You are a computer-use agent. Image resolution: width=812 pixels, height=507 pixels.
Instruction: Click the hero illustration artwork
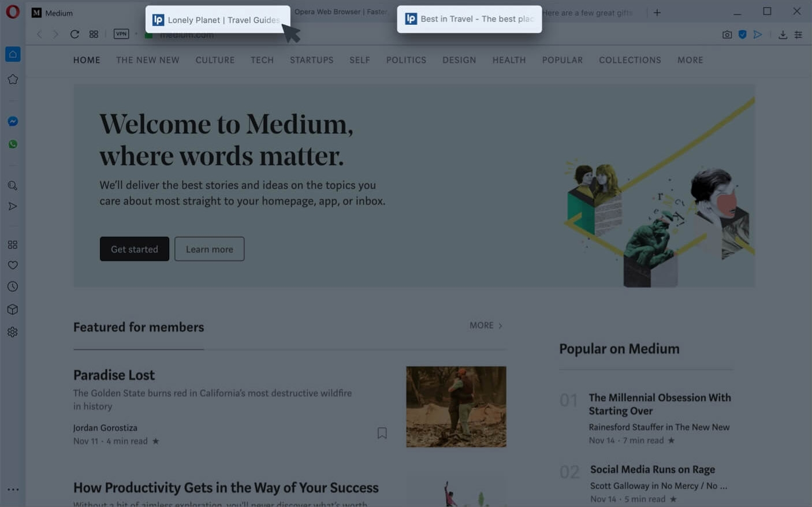(x=658, y=192)
